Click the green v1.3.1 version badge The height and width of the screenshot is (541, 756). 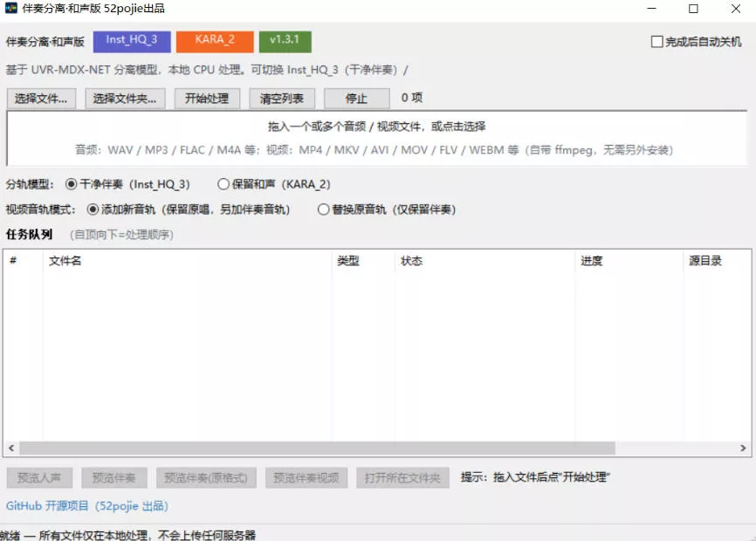tap(285, 41)
